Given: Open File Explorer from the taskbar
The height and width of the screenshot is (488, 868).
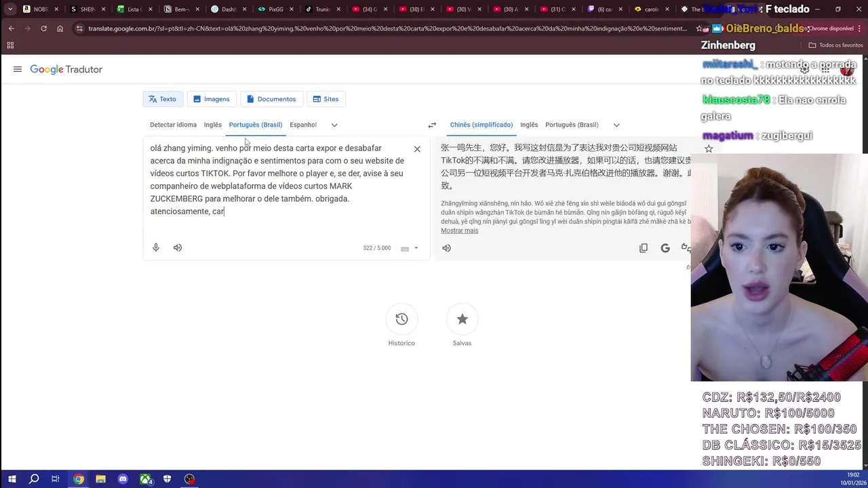Looking at the screenshot, I should pyautogui.click(x=100, y=479).
